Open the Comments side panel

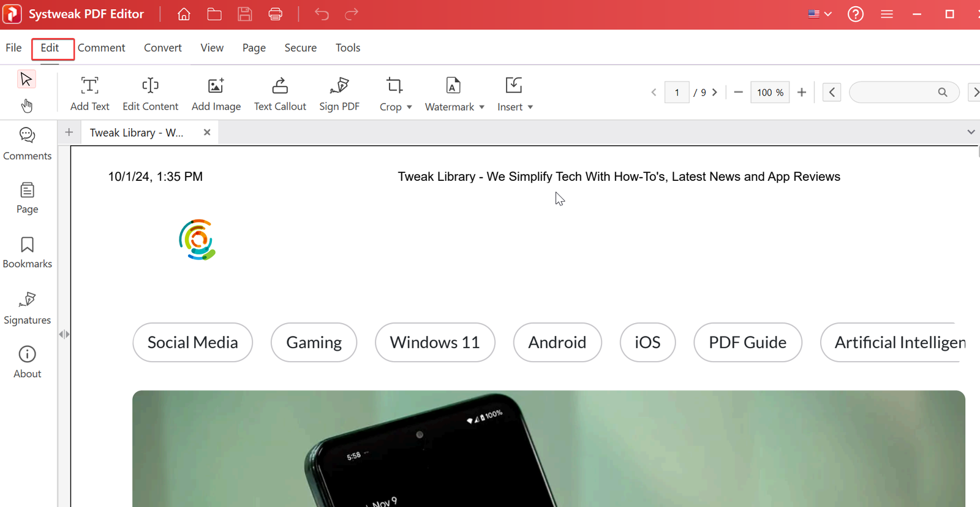point(27,144)
